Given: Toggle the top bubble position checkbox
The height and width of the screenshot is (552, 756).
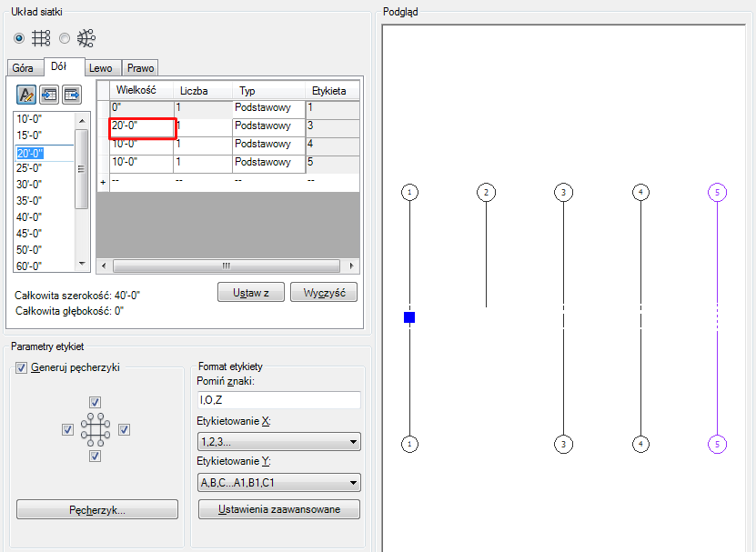Looking at the screenshot, I should (95, 402).
